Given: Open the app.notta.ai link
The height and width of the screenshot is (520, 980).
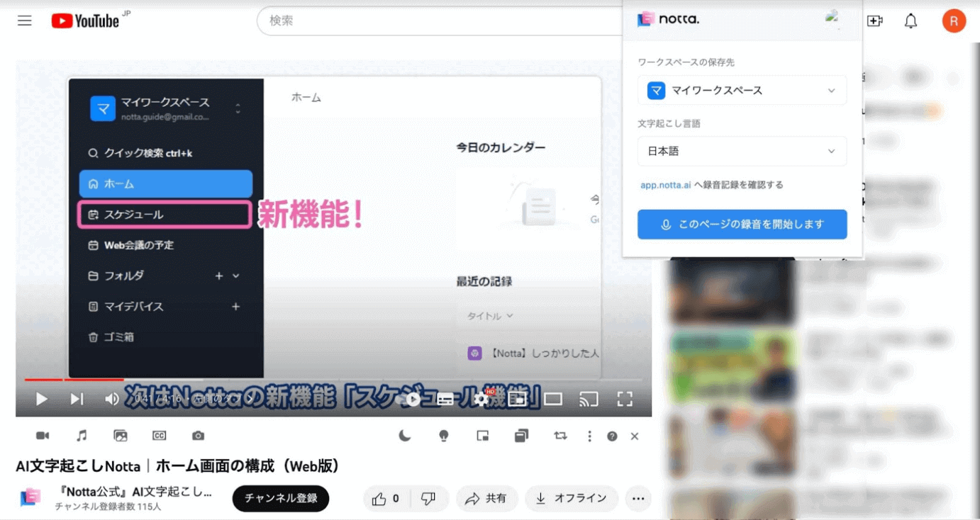Looking at the screenshot, I should click(665, 185).
